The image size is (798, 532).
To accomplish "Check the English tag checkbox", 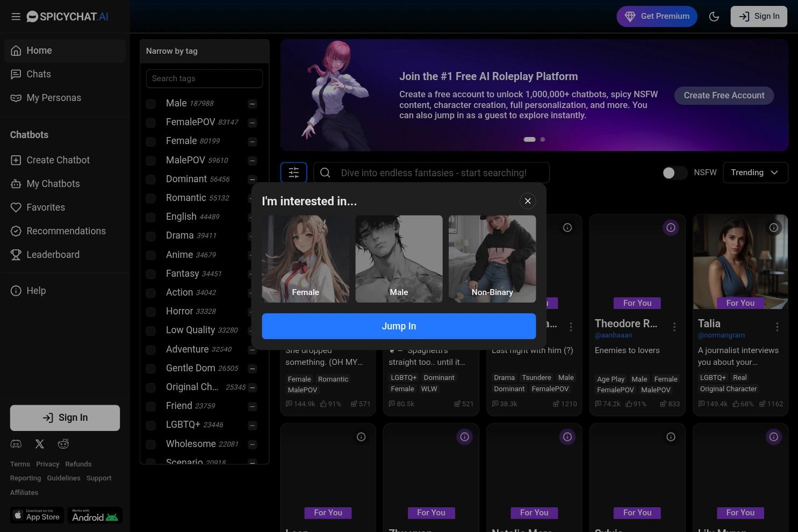I will pyautogui.click(x=151, y=217).
